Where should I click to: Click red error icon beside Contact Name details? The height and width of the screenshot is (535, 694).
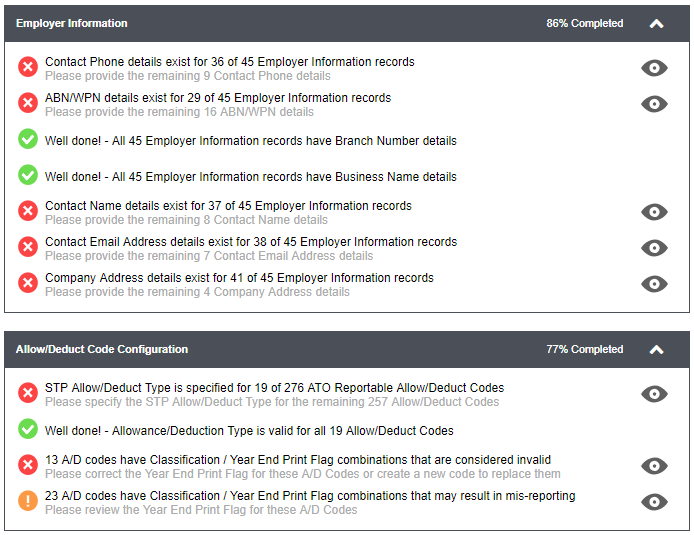28,212
